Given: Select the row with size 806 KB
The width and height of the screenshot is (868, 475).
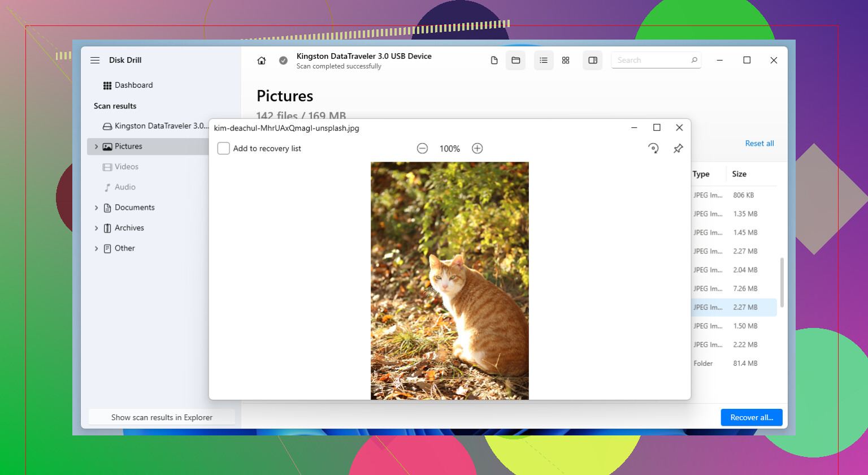Looking at the screenshot, I should coord(734,195).
